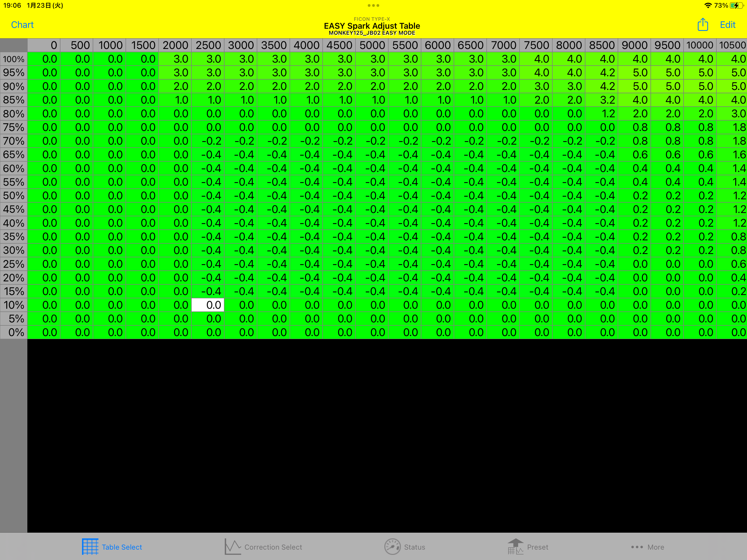Tap the share icon in header

(702, 25)
